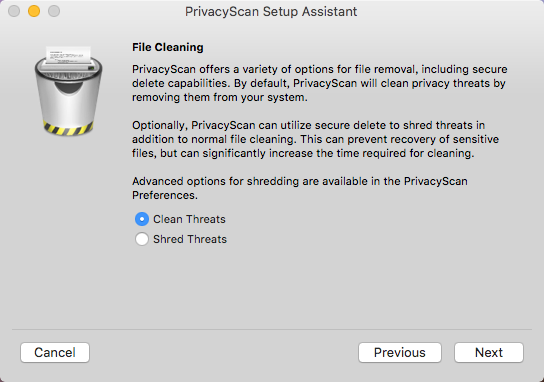Click the paragraph about file removal options

pyautogui.click(x=320, y=83)
